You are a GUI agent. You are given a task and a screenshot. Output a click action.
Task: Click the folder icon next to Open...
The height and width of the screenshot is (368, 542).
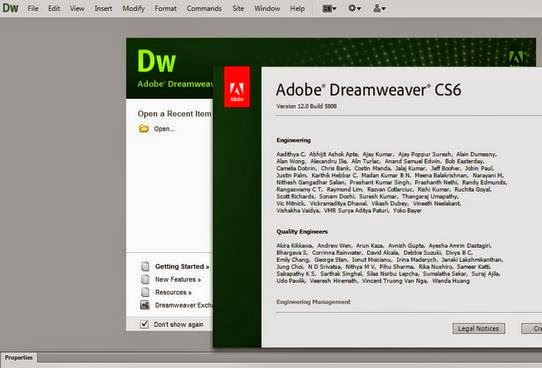[144, 129]
